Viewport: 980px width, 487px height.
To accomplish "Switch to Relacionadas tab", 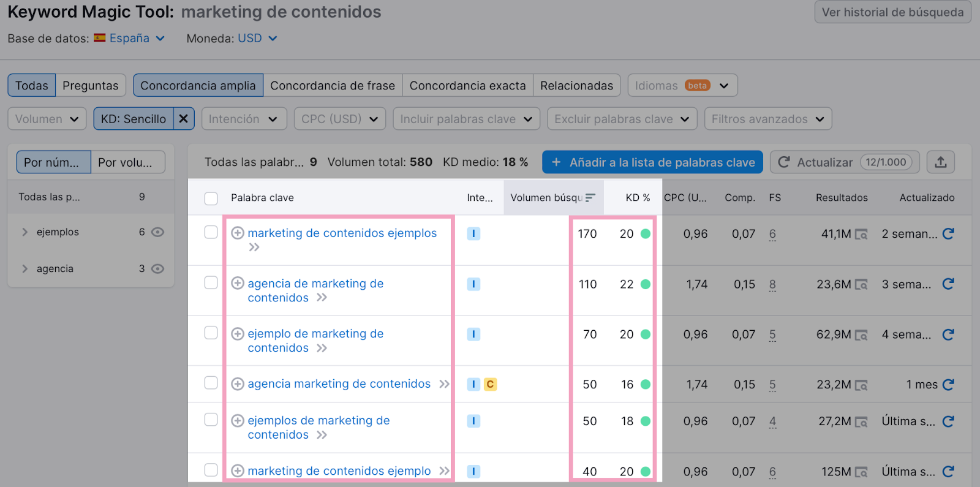I will (576, 85).
